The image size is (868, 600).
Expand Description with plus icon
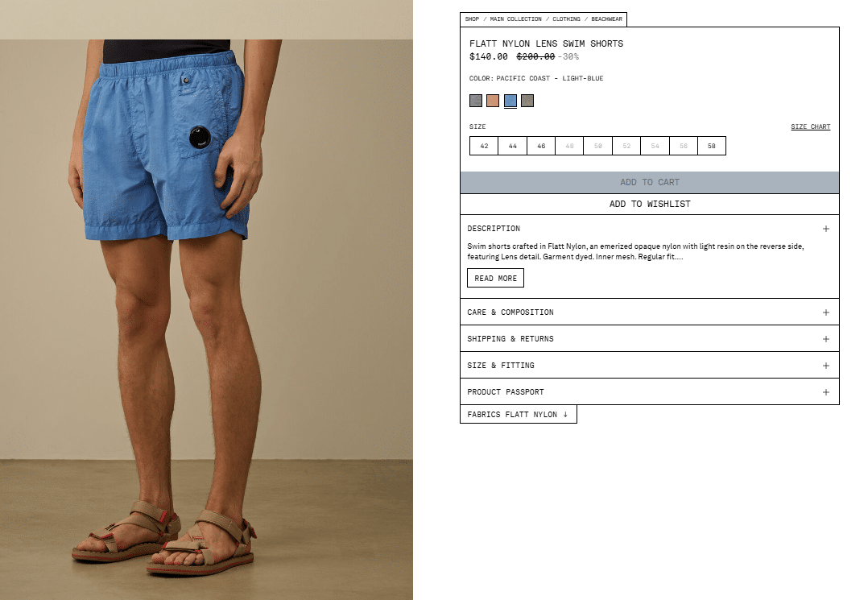pyautogui.click(x=825, y=229)
